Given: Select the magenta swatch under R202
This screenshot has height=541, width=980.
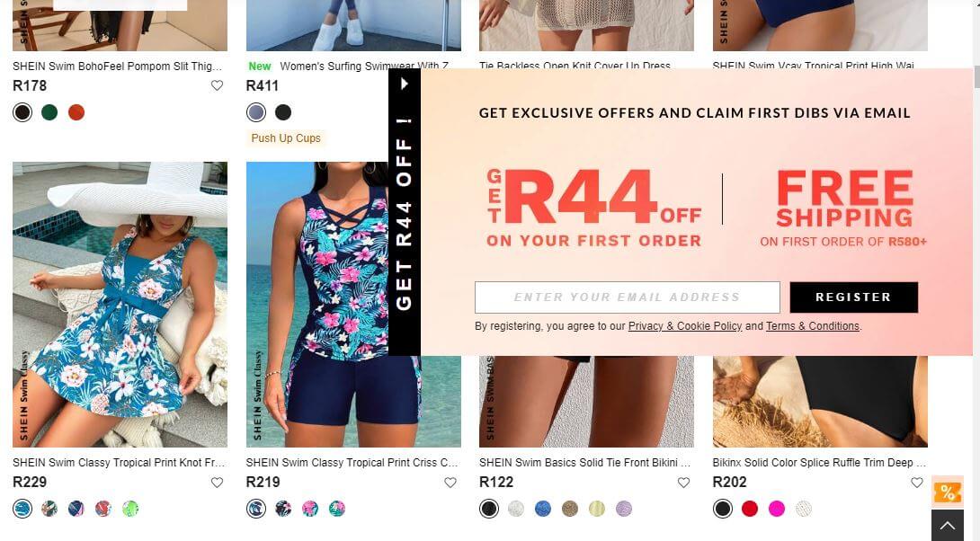Looking at the screenshot, I should click(x=777, y=509).
